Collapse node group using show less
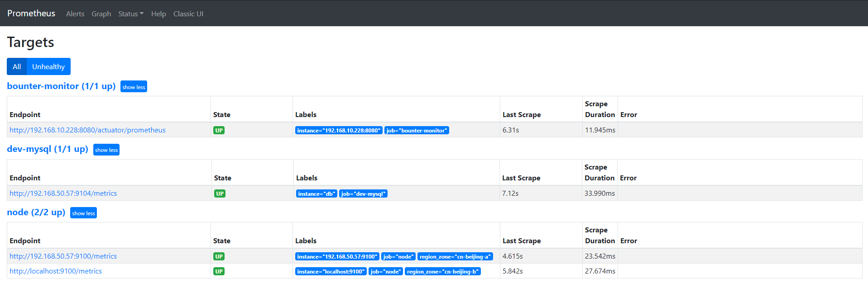868x283 pixels. click(x=83, y=213)
